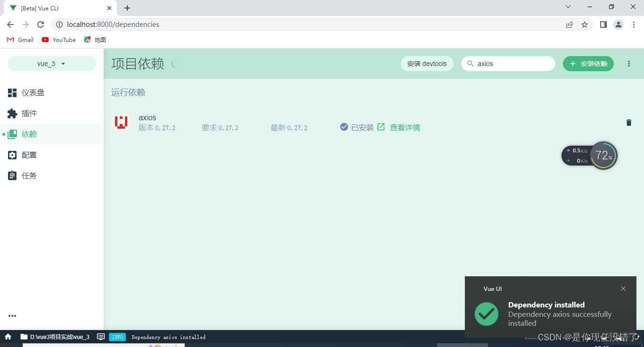The height and width of the screenshot is (347, 644).
Task: Click the 'Dependency axios installed' log message
Action: click(169, 337)
